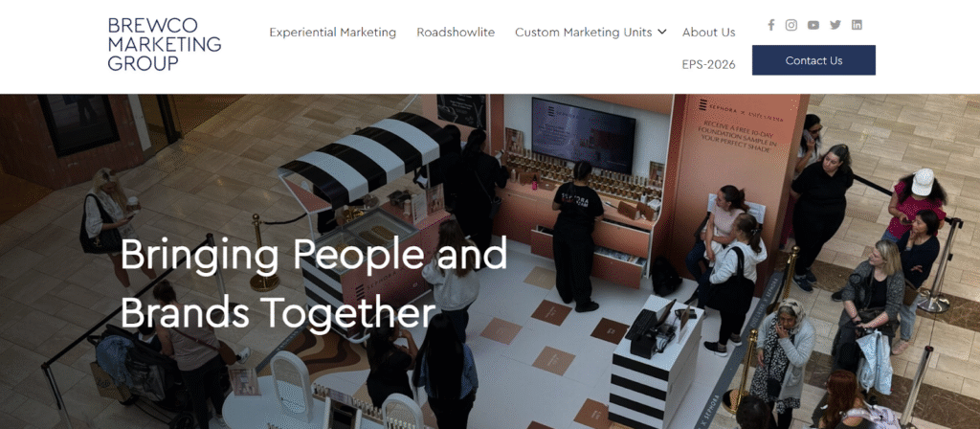Screen dimensions: 980x429
Task: Open the Instagram social icon
Action: pyautogui.click(x=791, y=25)
